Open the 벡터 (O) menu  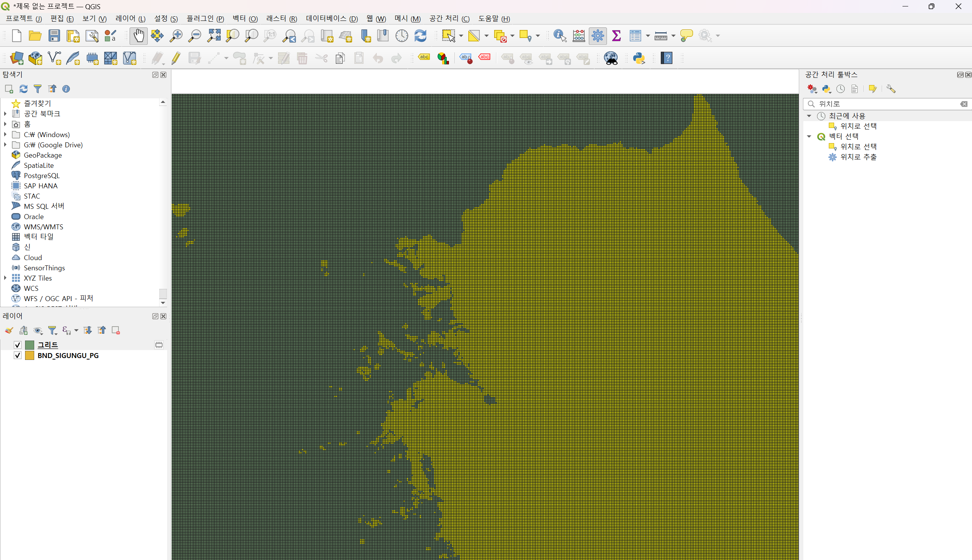pyautogui.click(x=245, y=19)
